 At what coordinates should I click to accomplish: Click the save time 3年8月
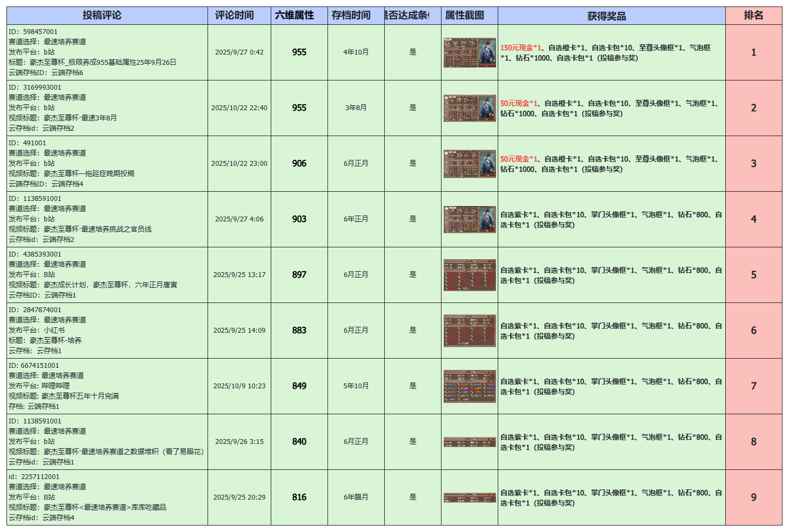(x=356, y=108)
